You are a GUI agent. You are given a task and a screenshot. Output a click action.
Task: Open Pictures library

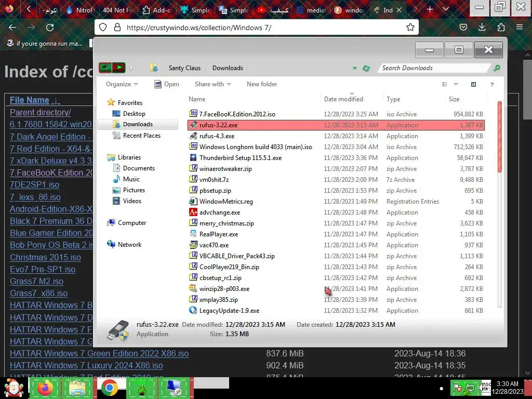point(134,190)
